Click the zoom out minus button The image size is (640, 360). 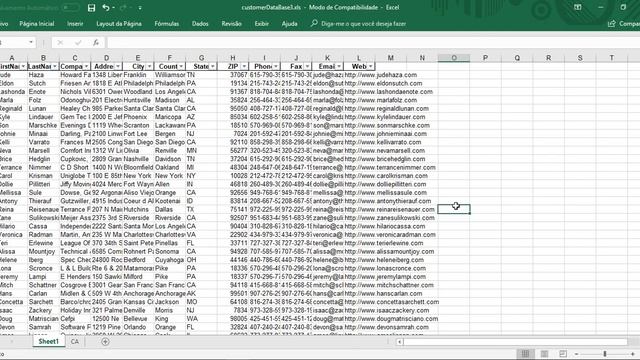(x=576, y=354)
